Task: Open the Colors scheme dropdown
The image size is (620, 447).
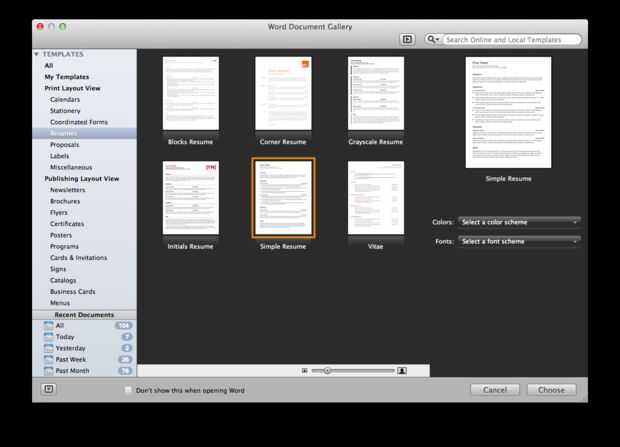Action: [x=519, y=222]
